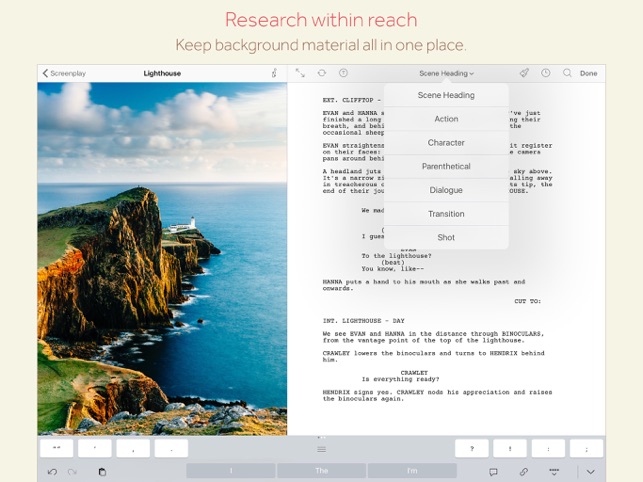
Task: Tap the "The" word suggestion
Action: click(x=322, y=471)
